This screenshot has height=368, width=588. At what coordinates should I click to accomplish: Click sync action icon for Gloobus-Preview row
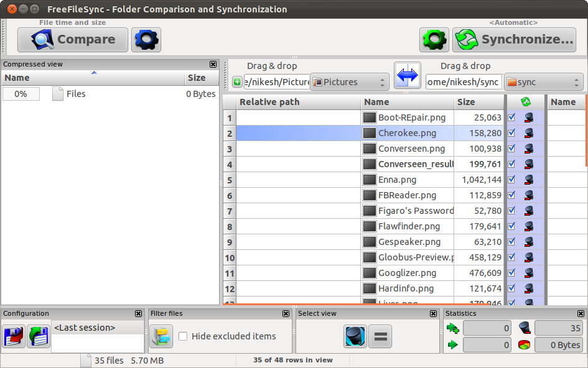529,257
